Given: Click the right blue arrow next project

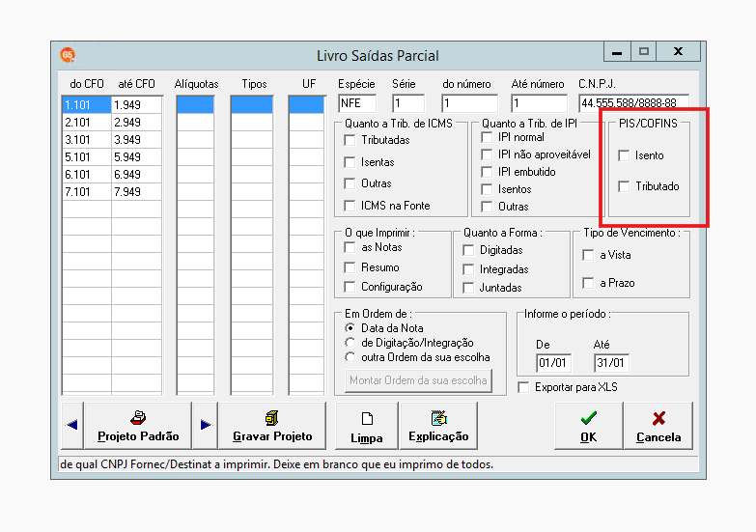Looking at the screenshot, I should point(206,425).
